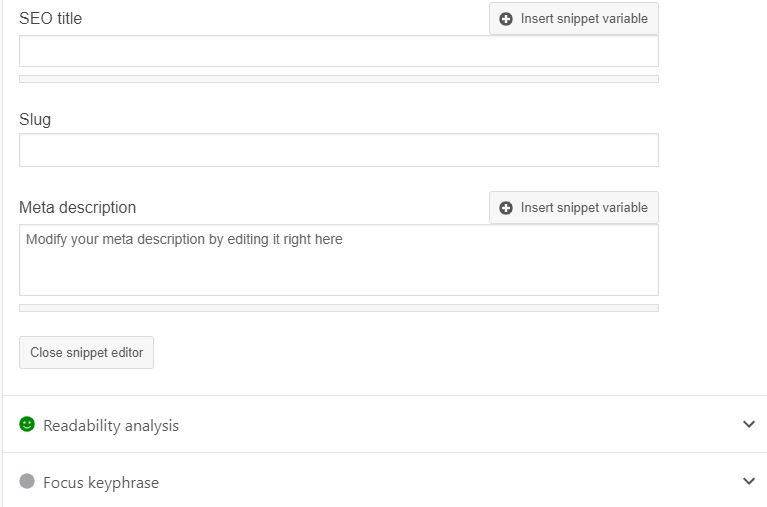Click plus icon beside Meta description snippet variable
Screen dimensions: 767x507
click(x=506, y=207)
